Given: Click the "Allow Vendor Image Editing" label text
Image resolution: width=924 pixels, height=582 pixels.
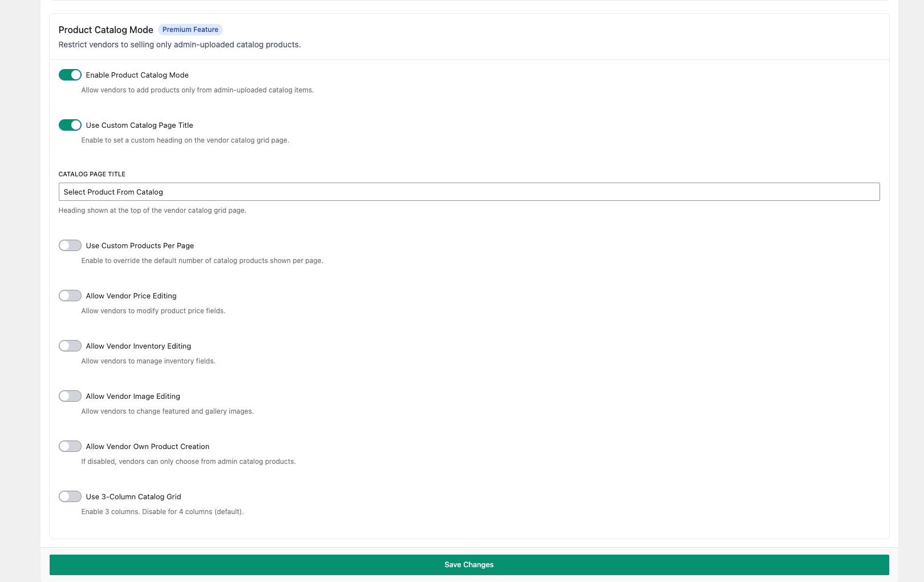Looking at the screenshot, I should pyautogui.click(x=133, y=396).
